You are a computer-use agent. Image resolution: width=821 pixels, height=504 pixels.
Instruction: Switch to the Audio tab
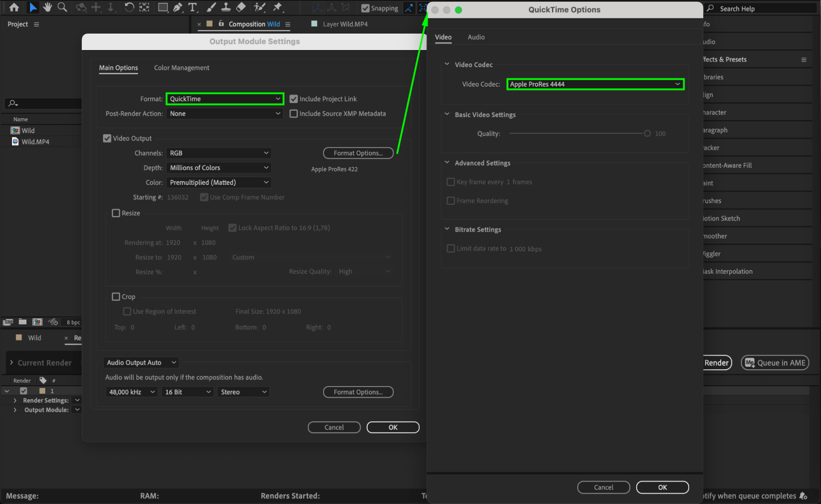[476, 37]
